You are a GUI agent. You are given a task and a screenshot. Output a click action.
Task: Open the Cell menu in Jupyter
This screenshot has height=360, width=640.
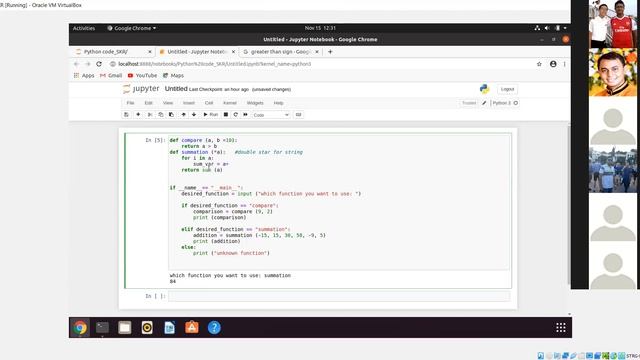click(209, 103)
